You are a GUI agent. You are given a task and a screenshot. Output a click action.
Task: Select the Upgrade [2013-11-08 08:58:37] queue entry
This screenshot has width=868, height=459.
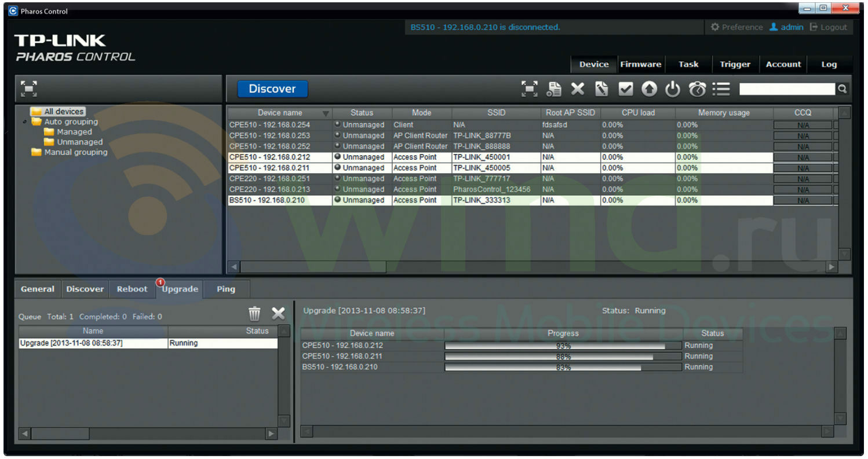click(148, 343)
